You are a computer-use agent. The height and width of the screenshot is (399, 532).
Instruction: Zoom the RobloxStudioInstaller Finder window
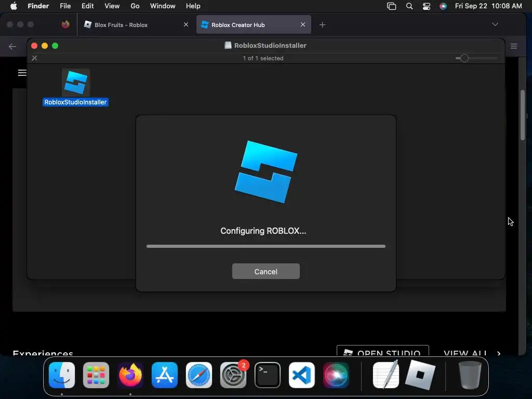55,46
